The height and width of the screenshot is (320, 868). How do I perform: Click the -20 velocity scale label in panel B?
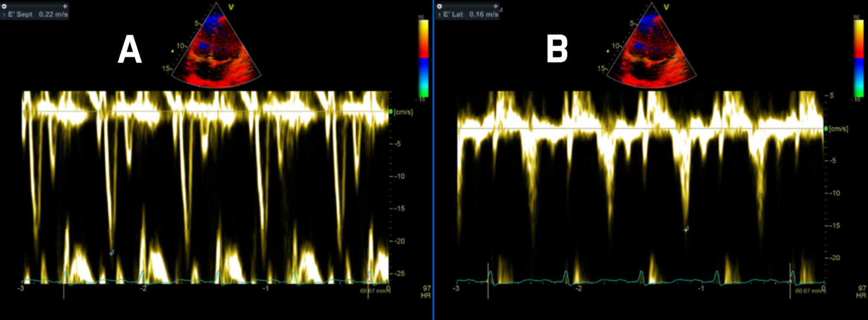pos(834,258)
